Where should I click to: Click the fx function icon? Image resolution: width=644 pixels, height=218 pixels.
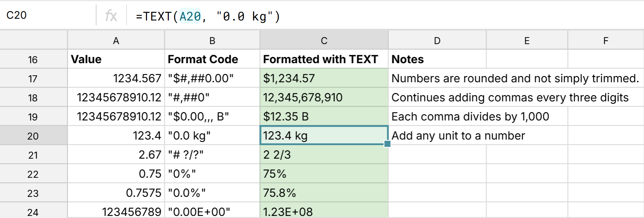[111, 16]
